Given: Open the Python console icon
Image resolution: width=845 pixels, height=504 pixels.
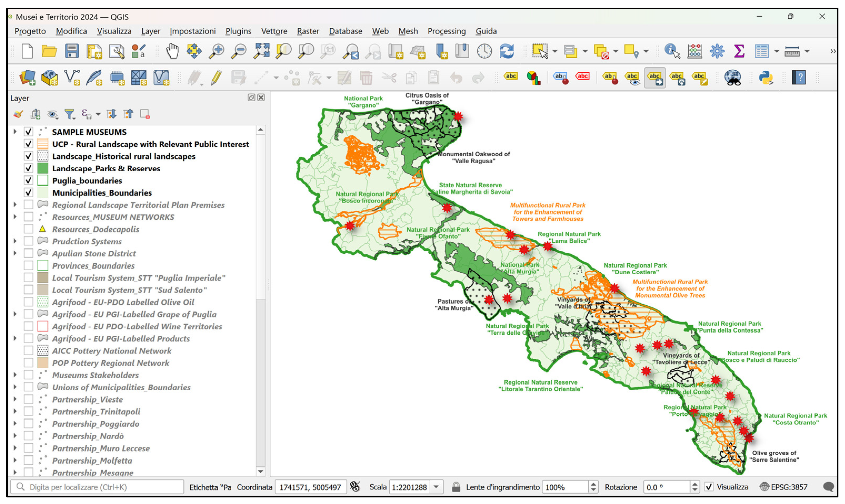Looking at the screenshot, I should 766,77.
